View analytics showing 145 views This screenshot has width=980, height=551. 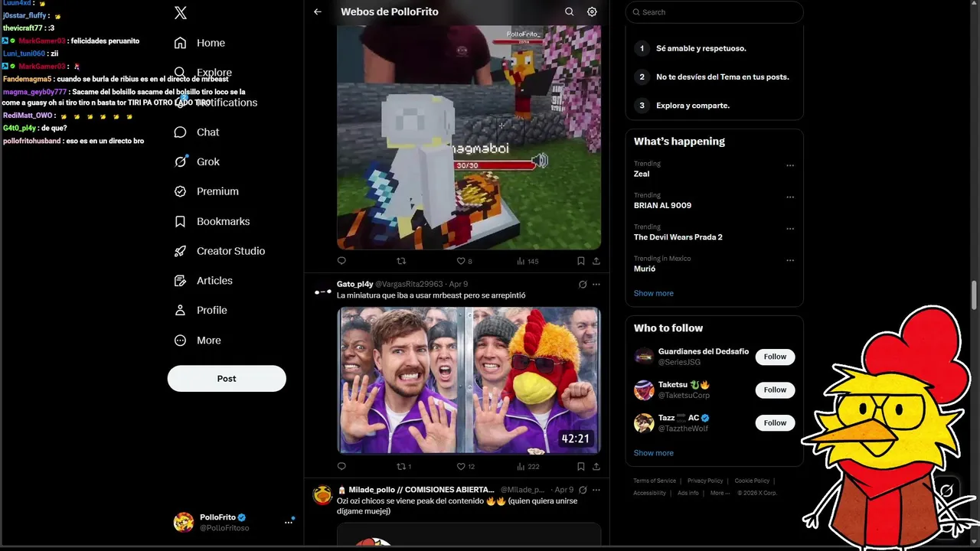click(528, 261)
